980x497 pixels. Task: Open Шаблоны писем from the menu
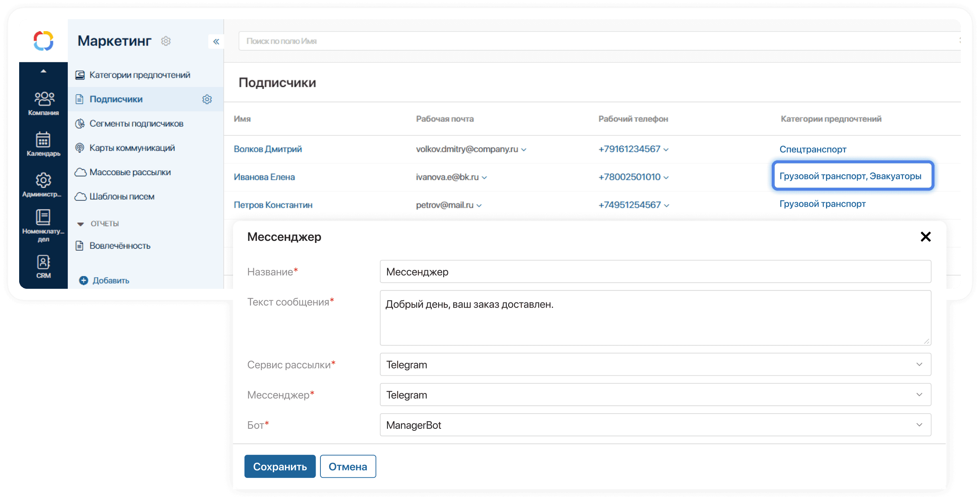pos(121,196)
